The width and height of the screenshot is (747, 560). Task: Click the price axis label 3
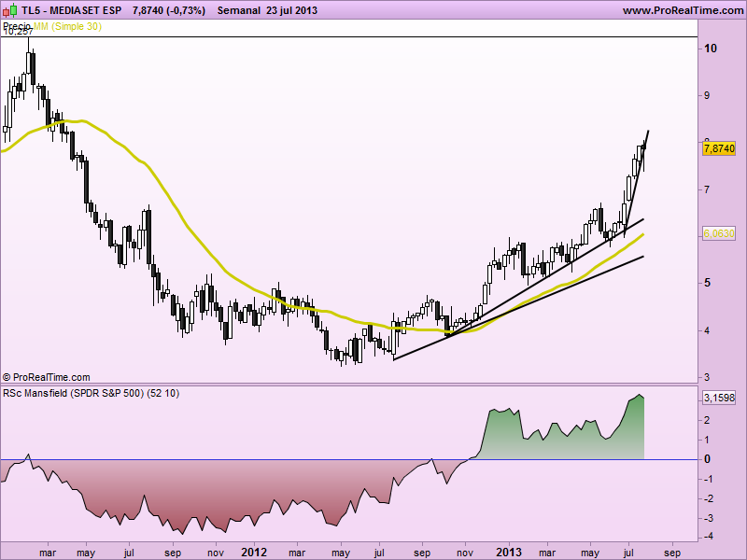(707, 377)
